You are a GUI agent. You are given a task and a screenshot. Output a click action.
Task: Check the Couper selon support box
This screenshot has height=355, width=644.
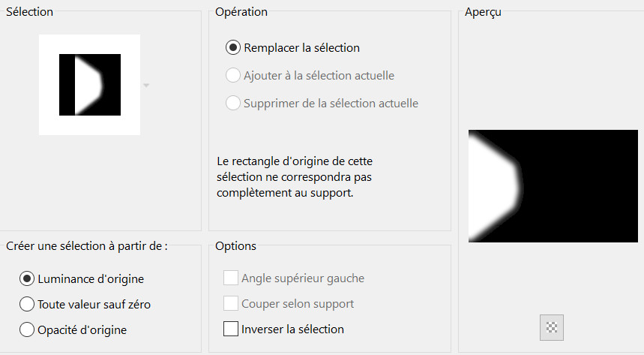231,304
